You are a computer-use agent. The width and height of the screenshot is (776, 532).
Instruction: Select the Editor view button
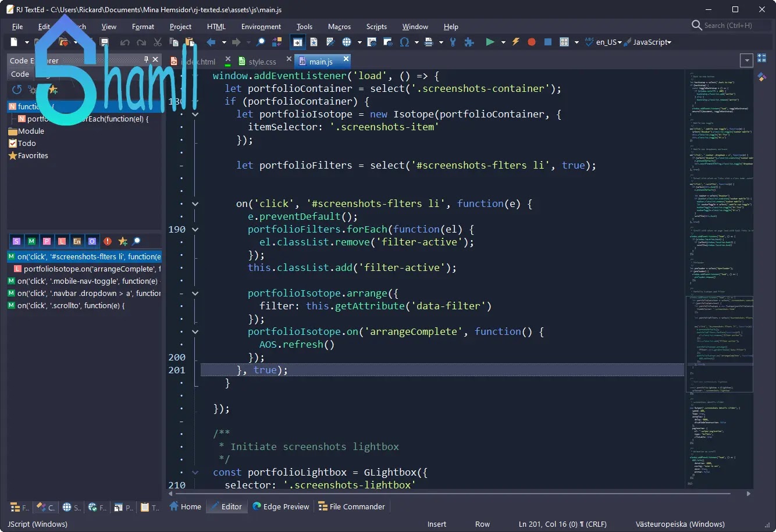point(226,506)
